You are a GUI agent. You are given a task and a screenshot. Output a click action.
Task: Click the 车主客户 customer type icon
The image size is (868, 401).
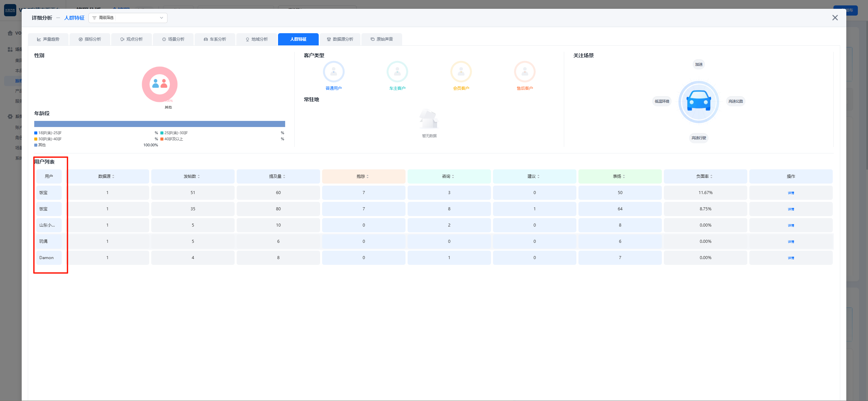click(397, 72)
